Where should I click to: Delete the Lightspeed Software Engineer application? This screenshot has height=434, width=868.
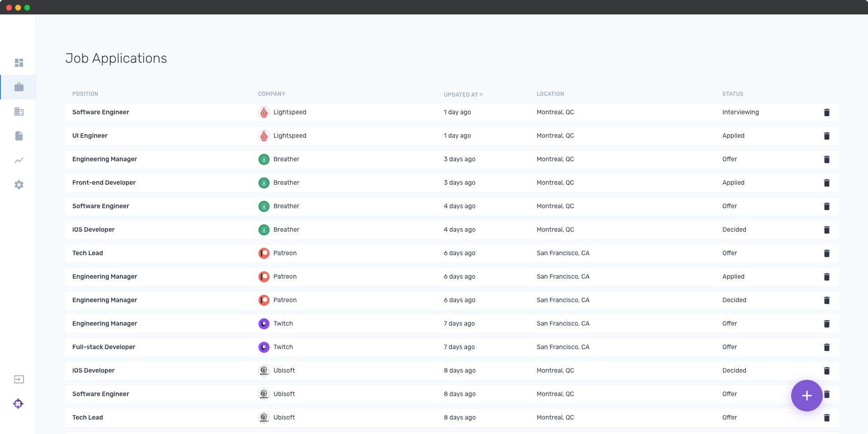coord(826,112)
